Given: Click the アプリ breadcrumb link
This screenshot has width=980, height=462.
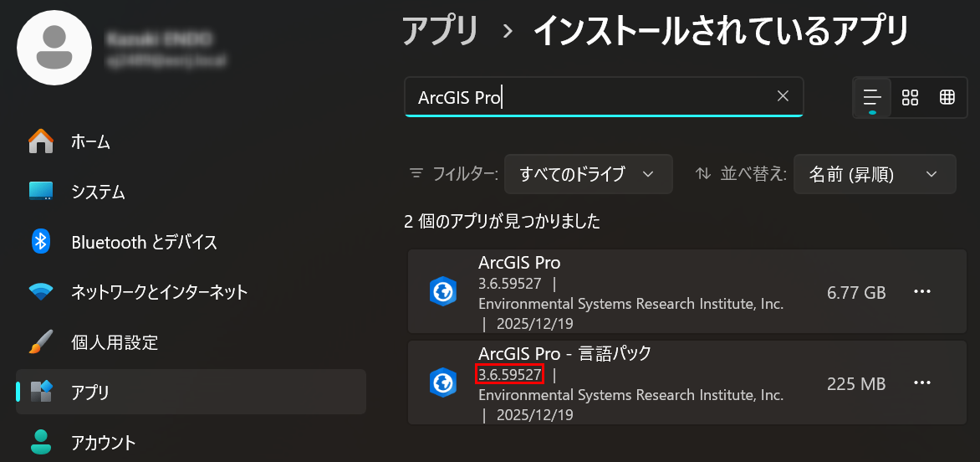Looking at the screenshot, I should pyautogui.click(x=441, y=32).
